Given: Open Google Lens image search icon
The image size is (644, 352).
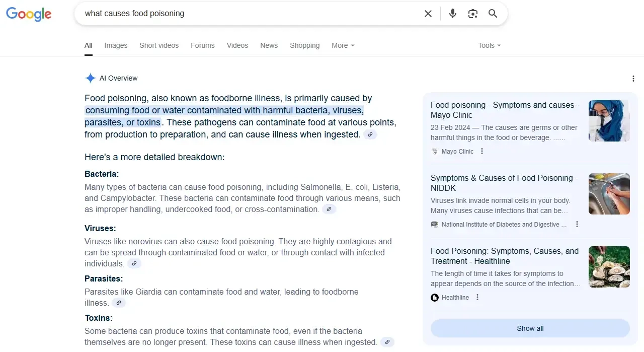Looking at the screenshot, I should point(473,14).
